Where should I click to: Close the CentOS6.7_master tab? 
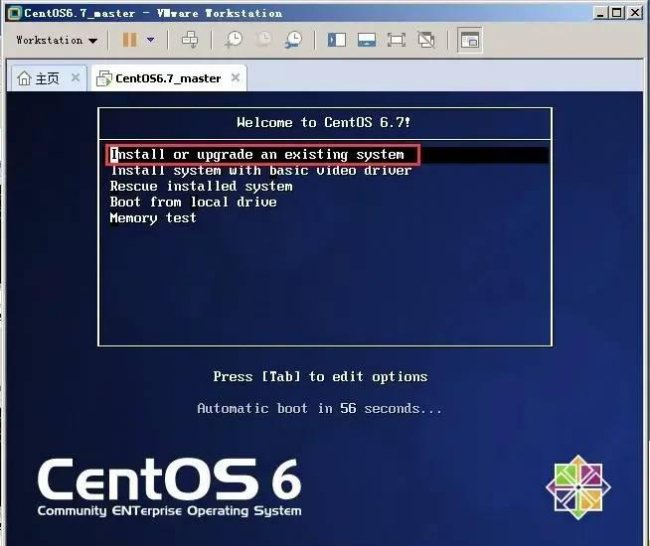(x=235, y=78)
